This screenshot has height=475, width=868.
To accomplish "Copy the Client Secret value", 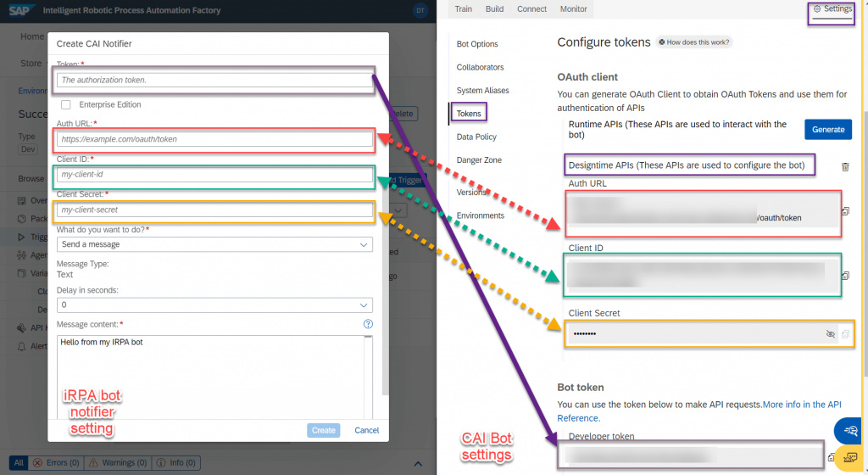I will (x=845, y=334).
